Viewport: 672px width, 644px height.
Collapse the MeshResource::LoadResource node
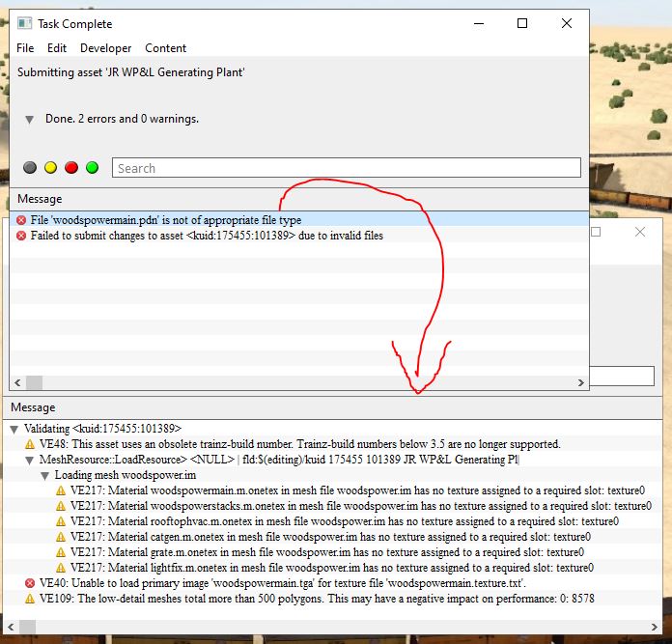tap(30, 461)
